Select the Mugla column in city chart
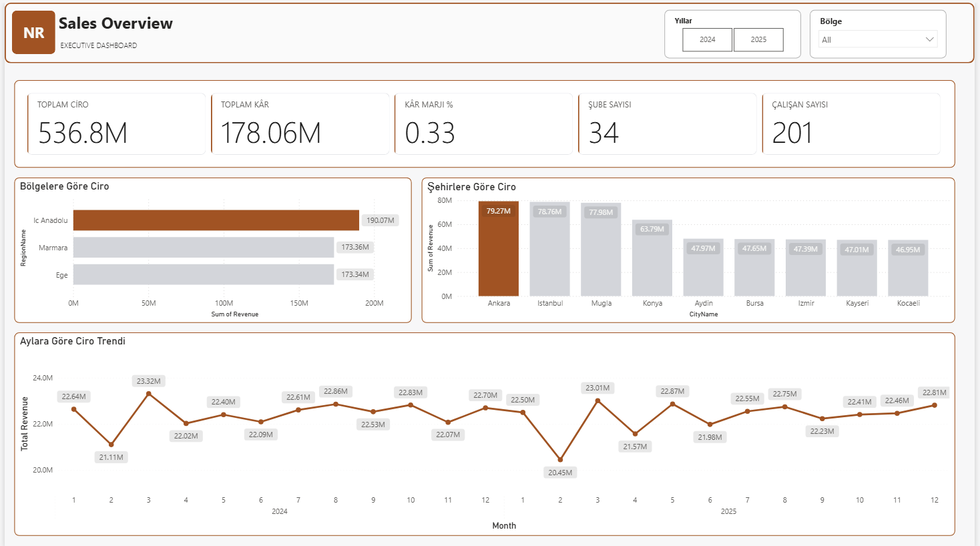This screenshot has width=980, height=546. click(601, 250)
